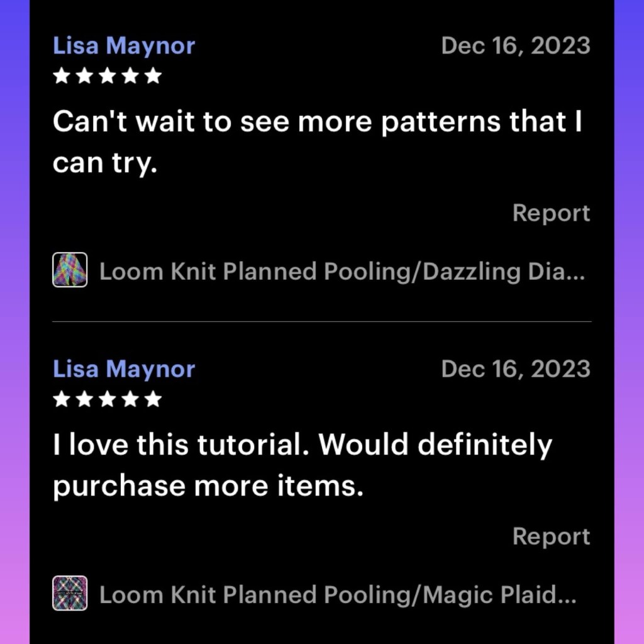Viewport: 644px width, 644px height.
Task: Open the Magic Plaid pattern thumbnail image
Action: point(70,593)
